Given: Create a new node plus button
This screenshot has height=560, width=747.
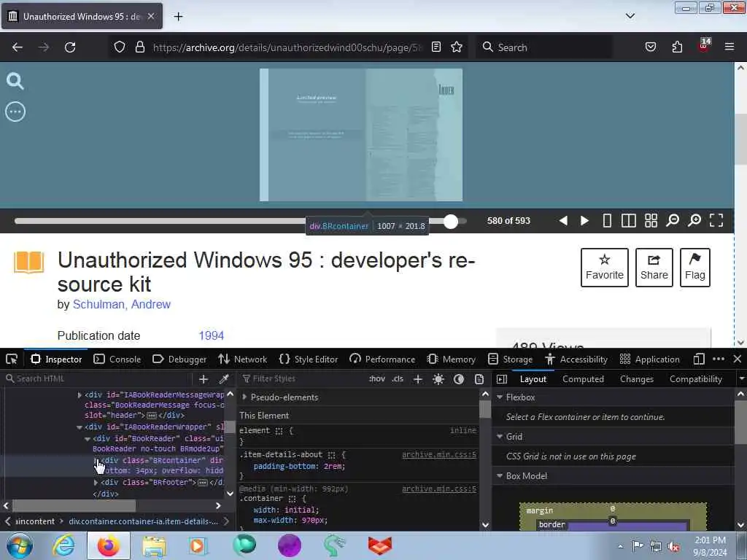Looking at the screenshot, I should coord(204,379).
